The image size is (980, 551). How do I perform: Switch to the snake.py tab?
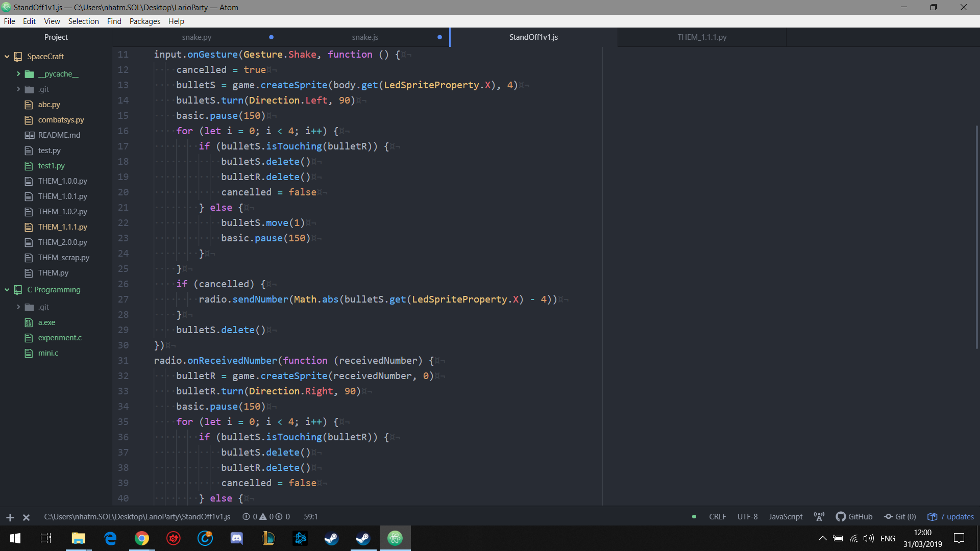(197, 37)
